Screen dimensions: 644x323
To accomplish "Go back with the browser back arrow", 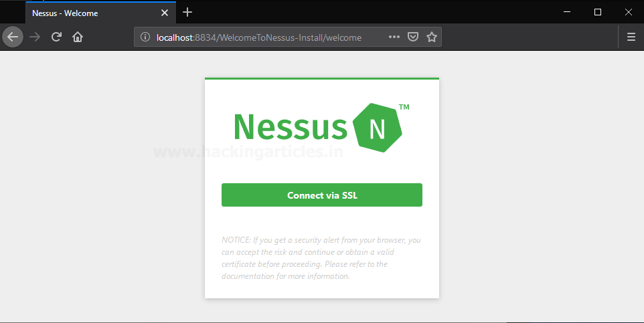I will point(13,37).
